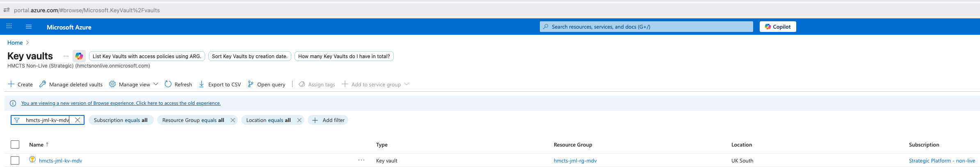Screen dimensions: 980x167
Task: Go to Home breadcrumb
Action: pos(15,43)
